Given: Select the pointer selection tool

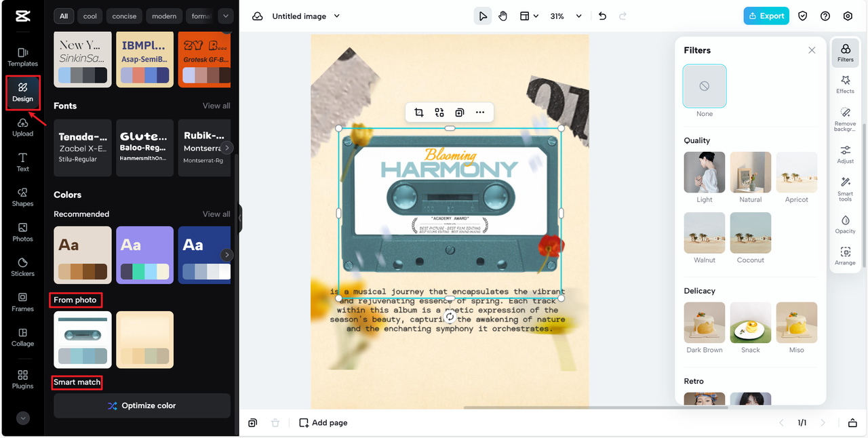Looking at the screenshot, I should 482,16.
